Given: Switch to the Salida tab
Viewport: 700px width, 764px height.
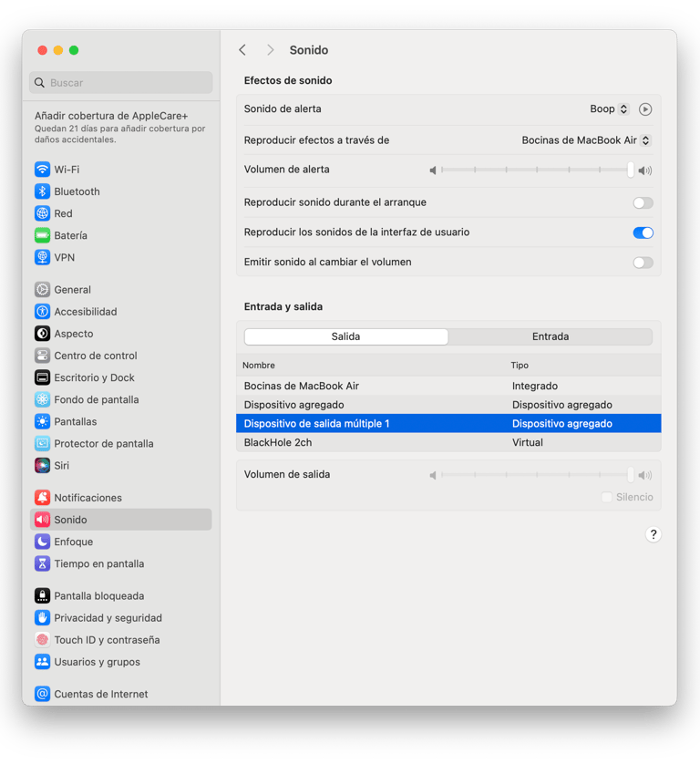Looking at the screenshot, I should coord(345,336).
